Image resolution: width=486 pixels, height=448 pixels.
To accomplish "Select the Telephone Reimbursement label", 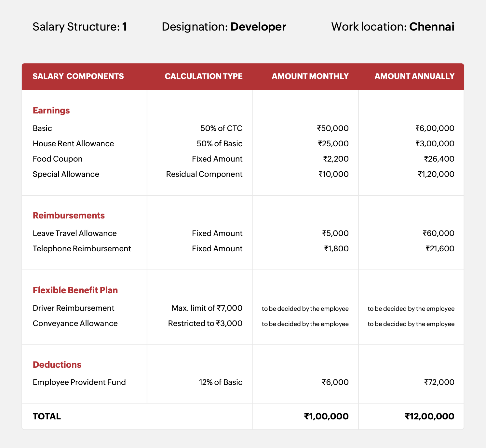I will pos(82,249).
